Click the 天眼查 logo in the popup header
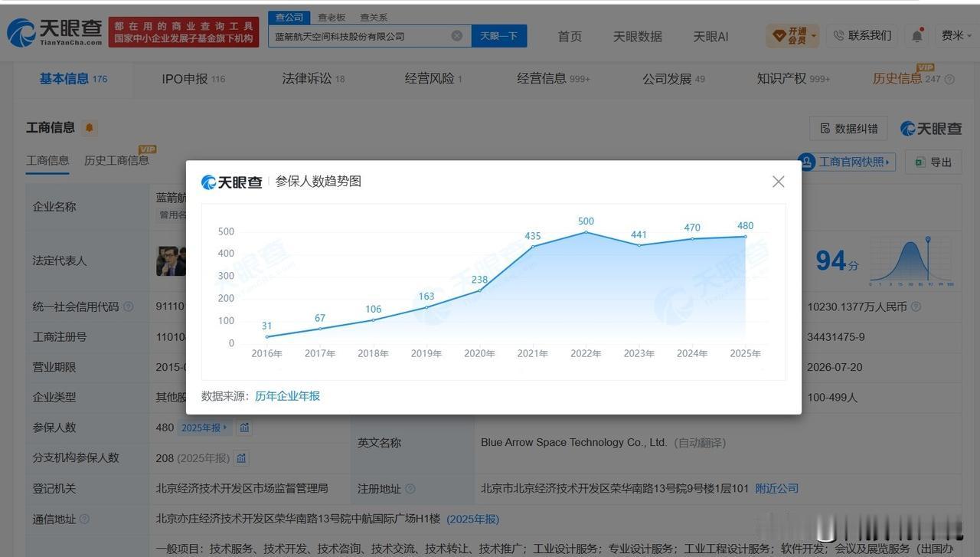The image size is (980, 557). (231, 182)
